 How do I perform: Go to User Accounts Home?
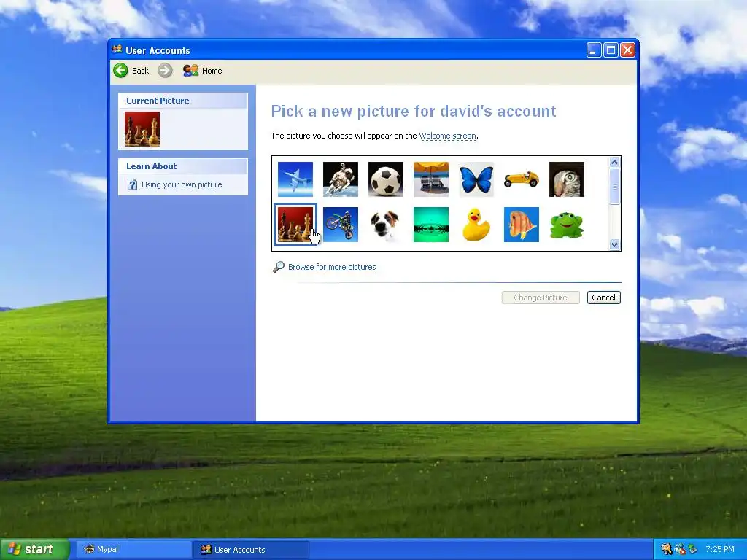coord(203,71)
